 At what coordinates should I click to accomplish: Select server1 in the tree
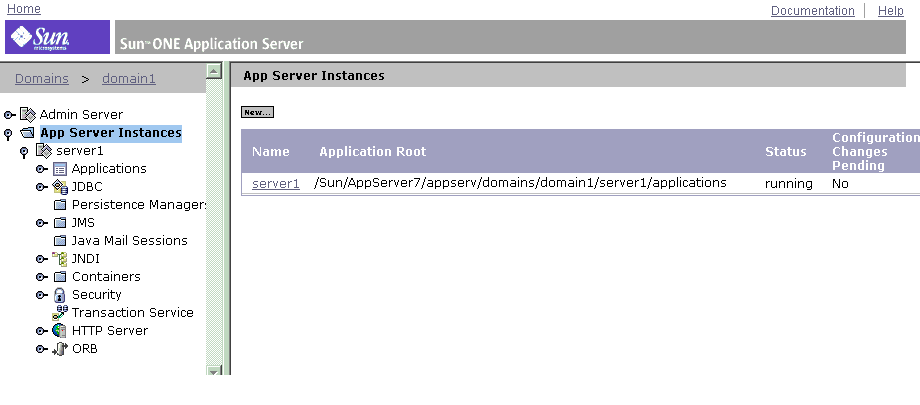pyautogui.click(x=79, y=151)
